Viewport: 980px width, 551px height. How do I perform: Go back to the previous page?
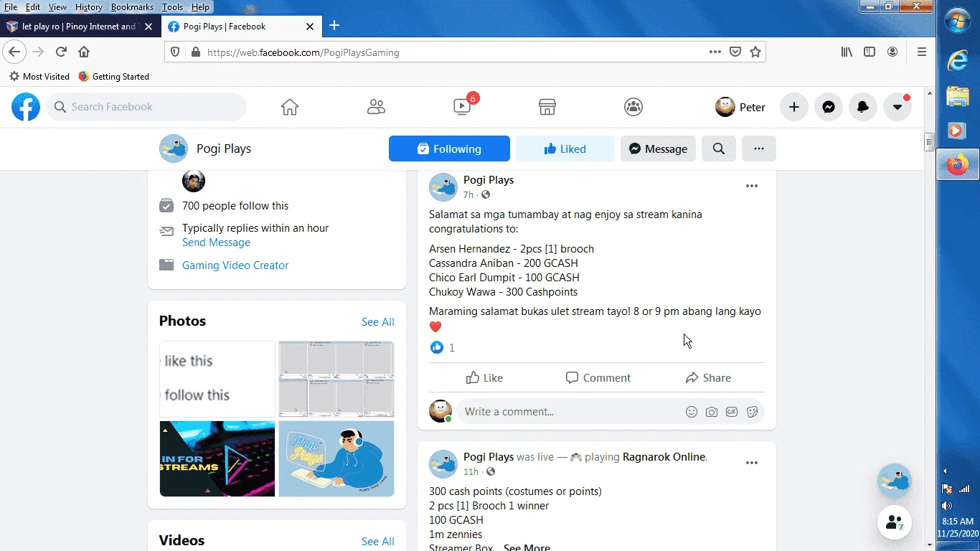[14, 52]
